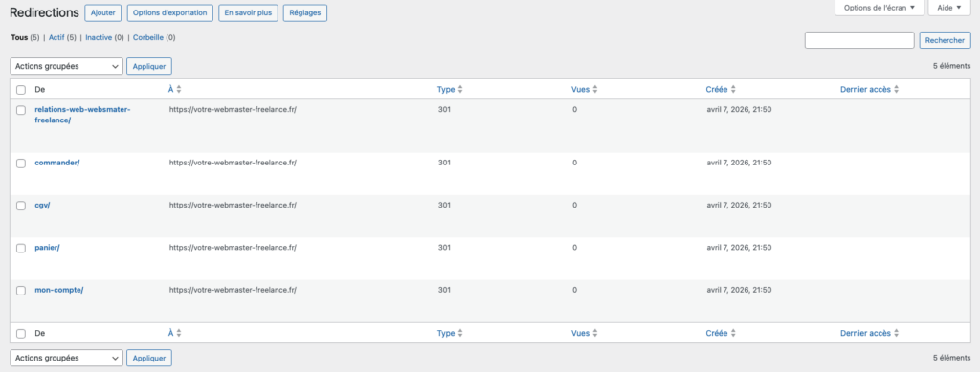Image resolution: width=980 pixels, height=372 pixels.
Task: Click target URL in commander/ row
Action: (x=233, y=163)
